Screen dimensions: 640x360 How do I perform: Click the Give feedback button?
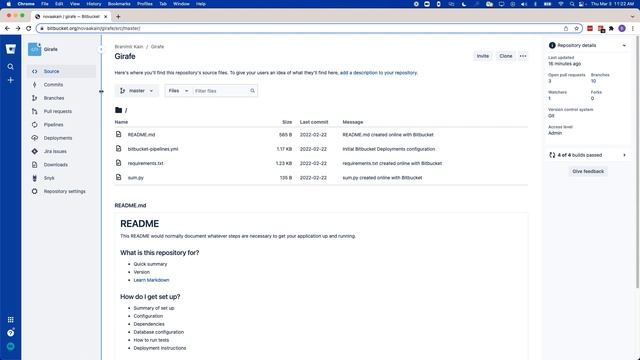click(588, 171)
